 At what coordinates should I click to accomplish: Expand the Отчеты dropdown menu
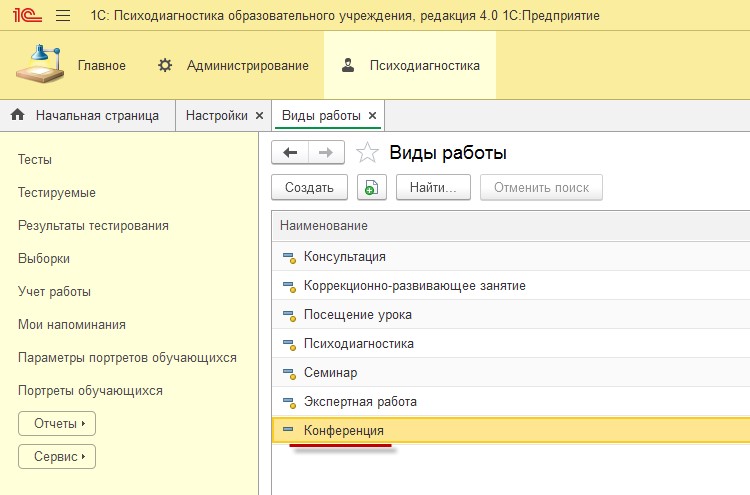coord(57,423)
